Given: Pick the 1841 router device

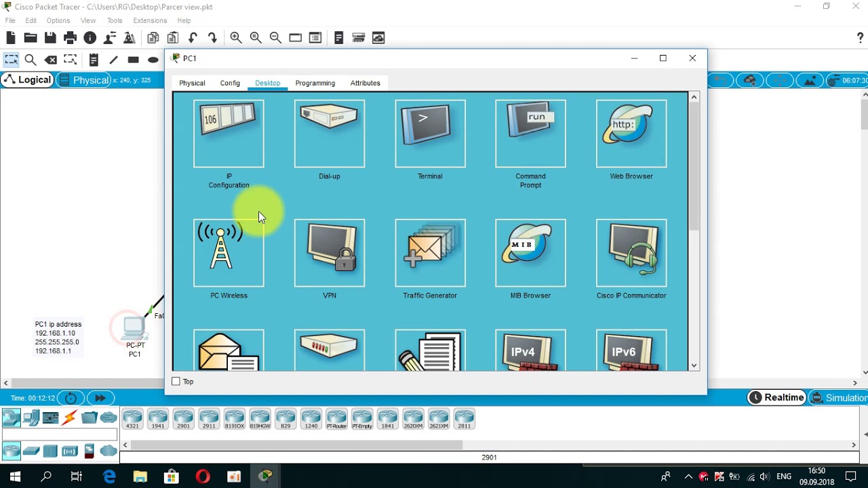Looking at the screenshot, I should pos(387,419).
